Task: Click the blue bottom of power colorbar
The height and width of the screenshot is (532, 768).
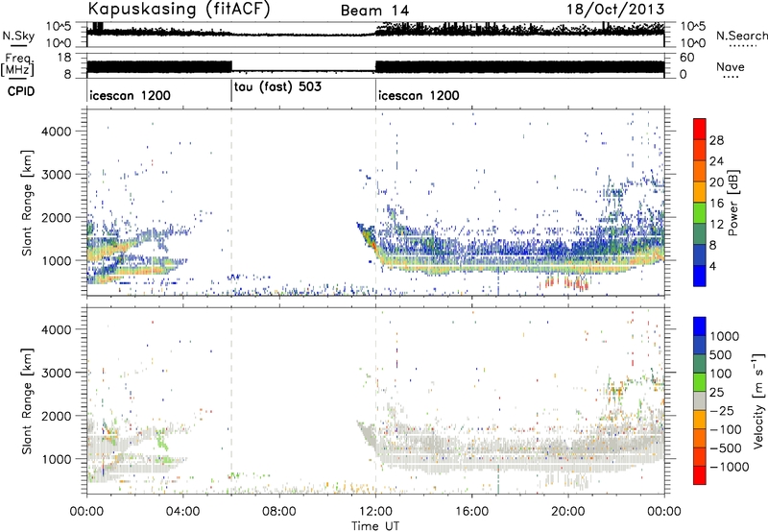Action: (x=700, y=276)
